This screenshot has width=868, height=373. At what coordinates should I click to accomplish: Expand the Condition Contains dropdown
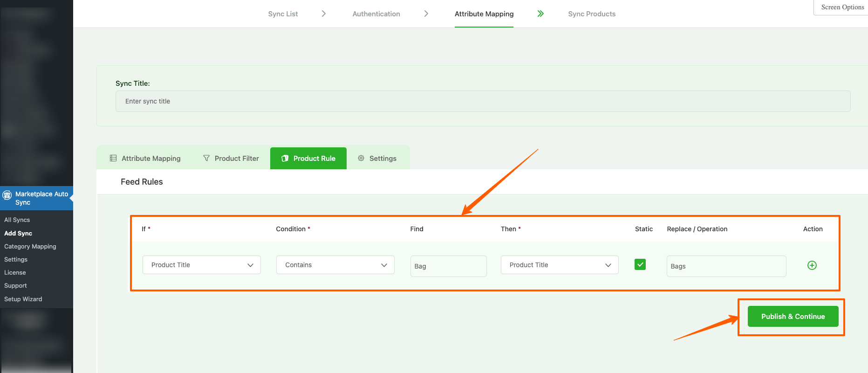(x=335, y=265)
